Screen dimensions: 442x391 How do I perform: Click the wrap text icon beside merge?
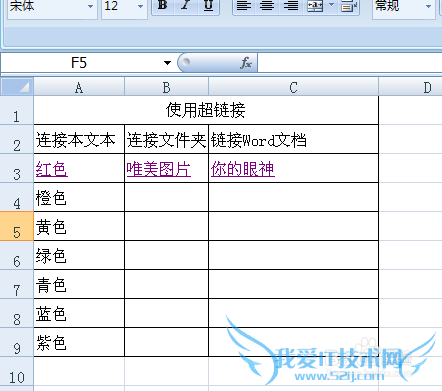click(349, 6)
